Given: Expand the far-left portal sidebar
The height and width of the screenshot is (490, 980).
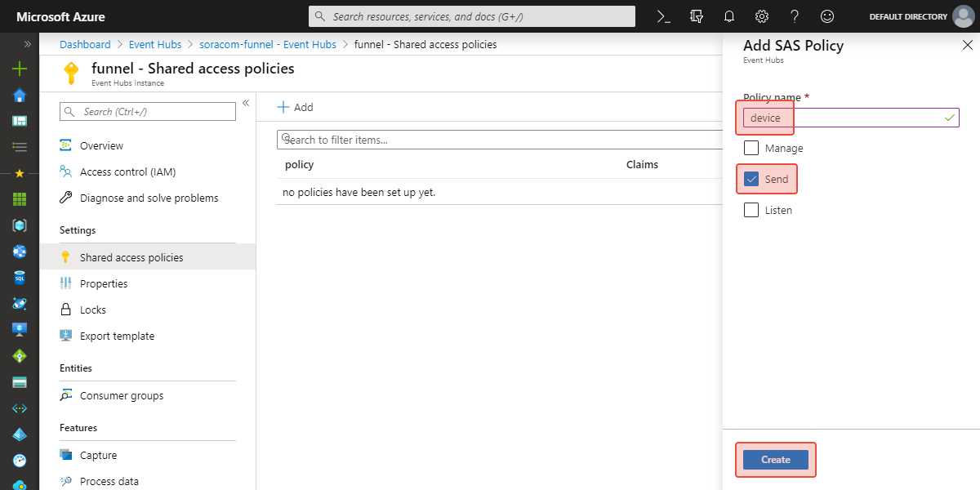Looking at the screenshot, I should point(27,44).
